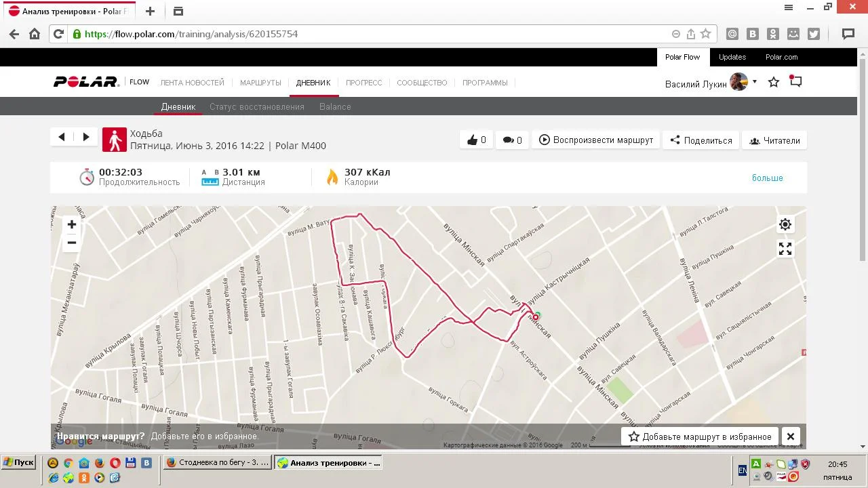
Task: Open the Читатели button
Action: (x=774, y=140)
